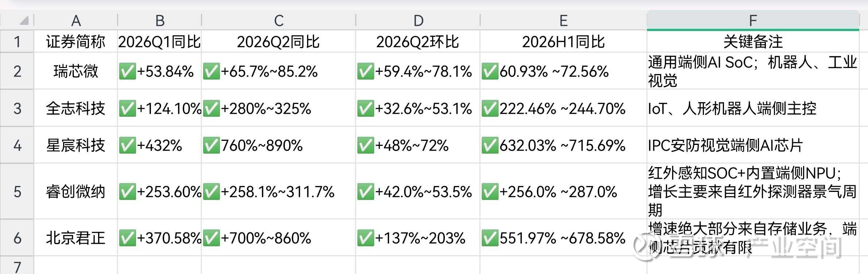Click green checkmark in 星宸科技 2026Q2环比 cell

click(366, 146)
